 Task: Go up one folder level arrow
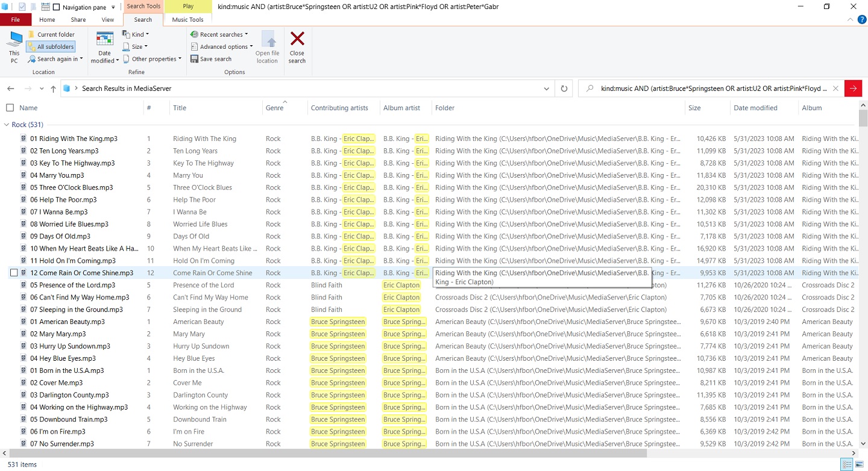53,89
